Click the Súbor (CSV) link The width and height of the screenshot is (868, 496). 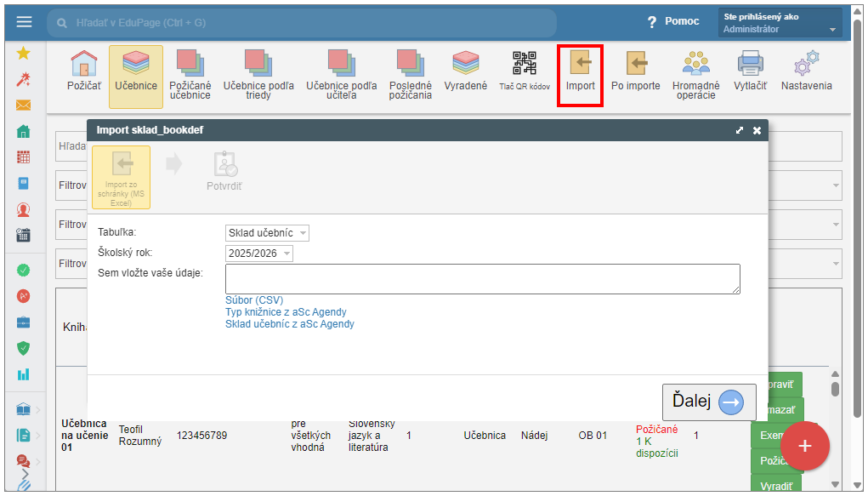[254, 300]
